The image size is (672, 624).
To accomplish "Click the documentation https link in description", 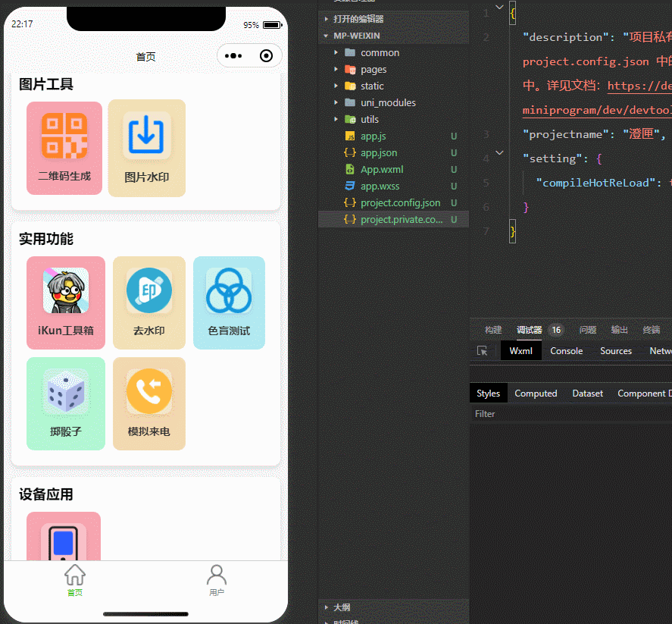I will click(639, 86).
